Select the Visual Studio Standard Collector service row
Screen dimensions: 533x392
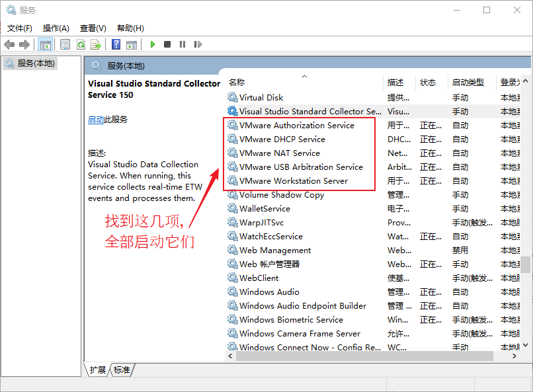(373, 112)
